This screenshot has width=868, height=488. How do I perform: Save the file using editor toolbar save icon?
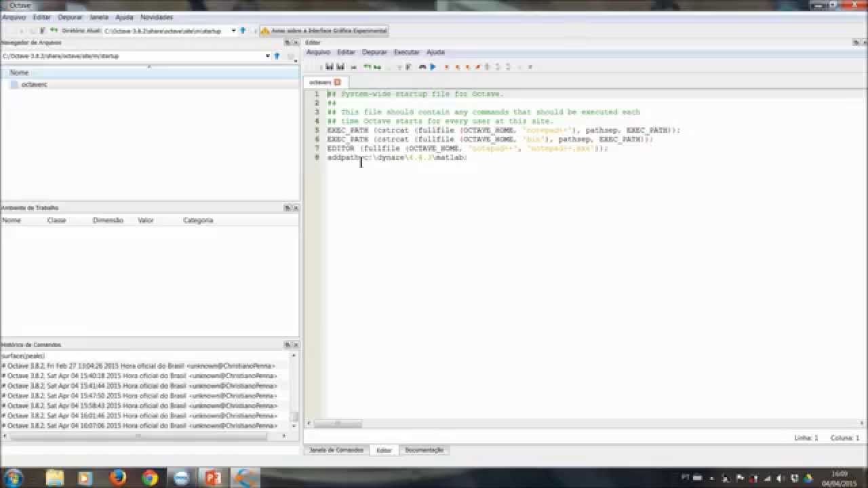click(330, 66)
